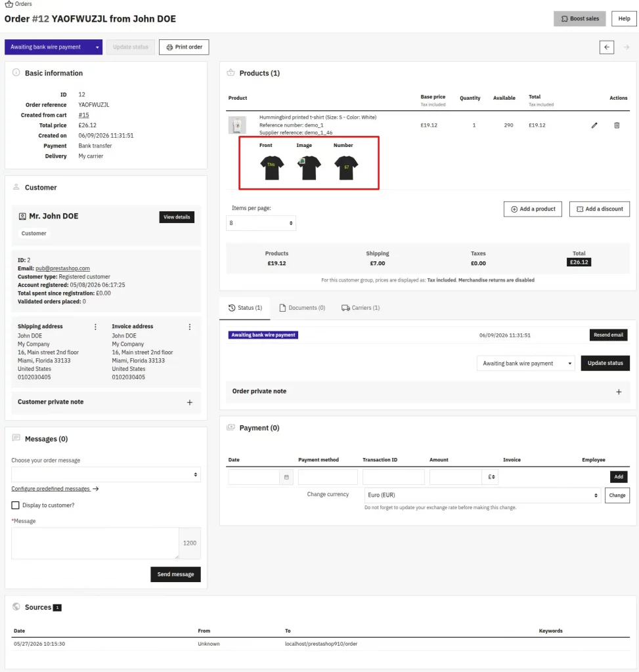This screenshot has height=672, width=639.
Task: Click Boost sales button
Action: pos(579,19)
